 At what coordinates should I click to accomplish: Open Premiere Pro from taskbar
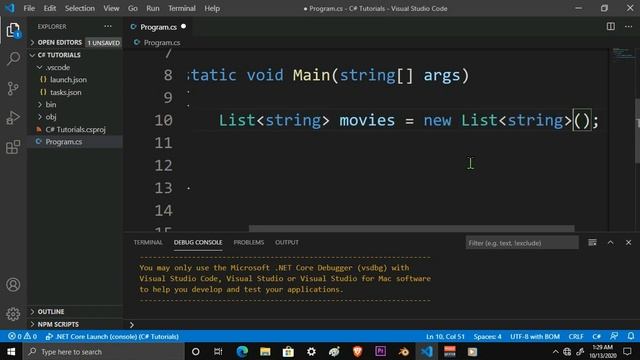click(x=380, y=351)
